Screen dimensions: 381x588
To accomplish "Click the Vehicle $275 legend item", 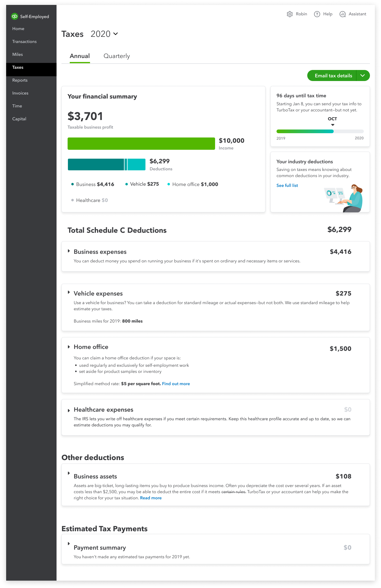I will tap(142, 184).
